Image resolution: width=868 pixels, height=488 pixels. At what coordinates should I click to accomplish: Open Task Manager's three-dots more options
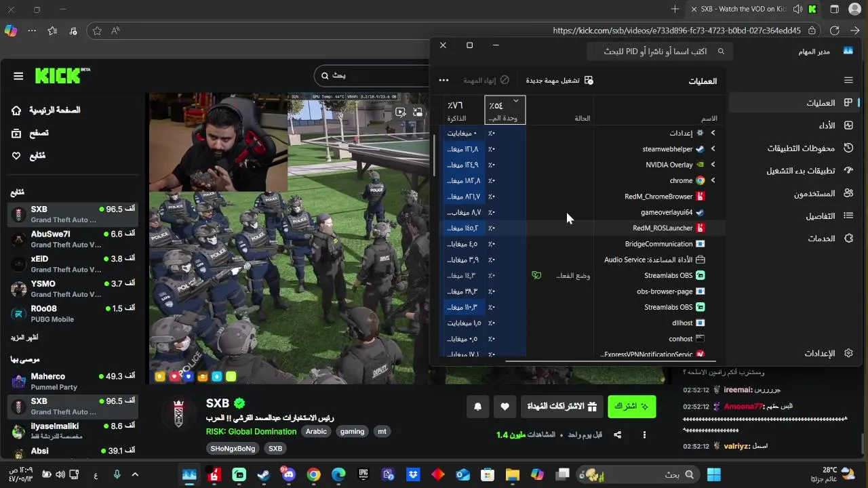pos(443,80)
